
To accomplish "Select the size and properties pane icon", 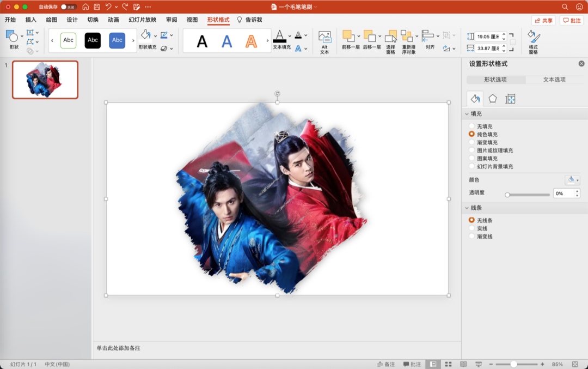I will click(510, 99).
